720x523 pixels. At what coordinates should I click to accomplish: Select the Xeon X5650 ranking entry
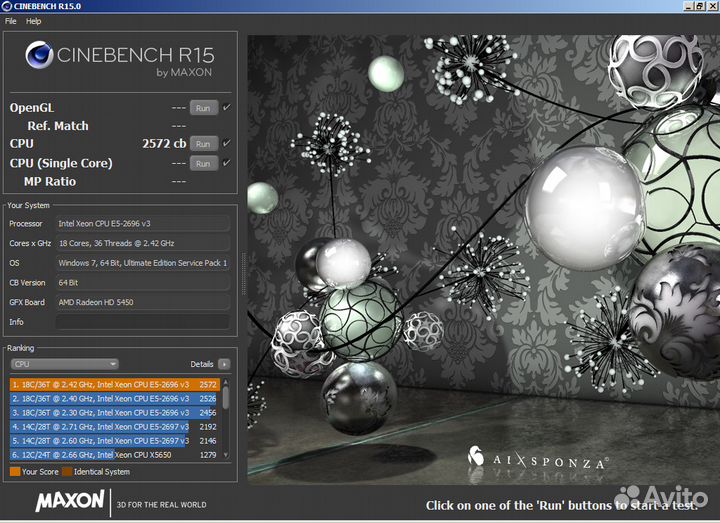coord(114,454)
